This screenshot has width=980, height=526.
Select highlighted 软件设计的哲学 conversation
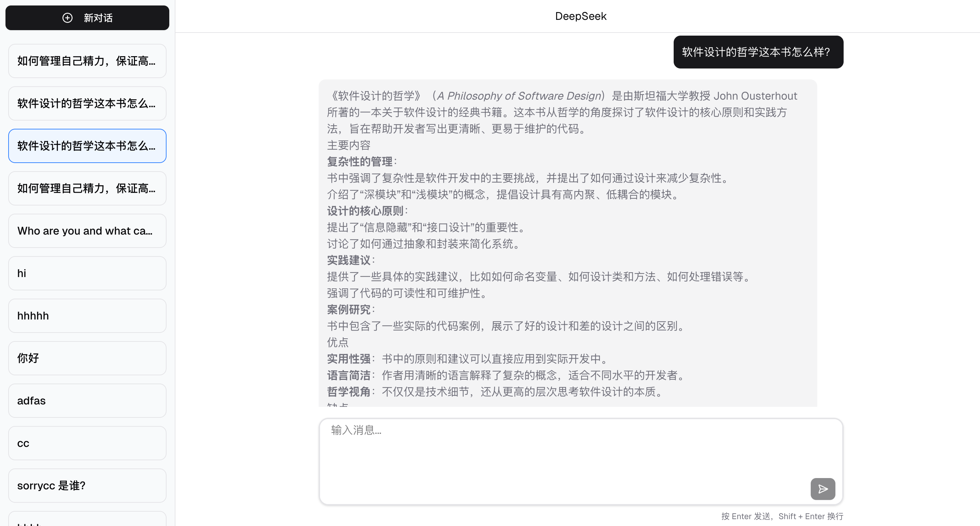(x=87, y=146)
